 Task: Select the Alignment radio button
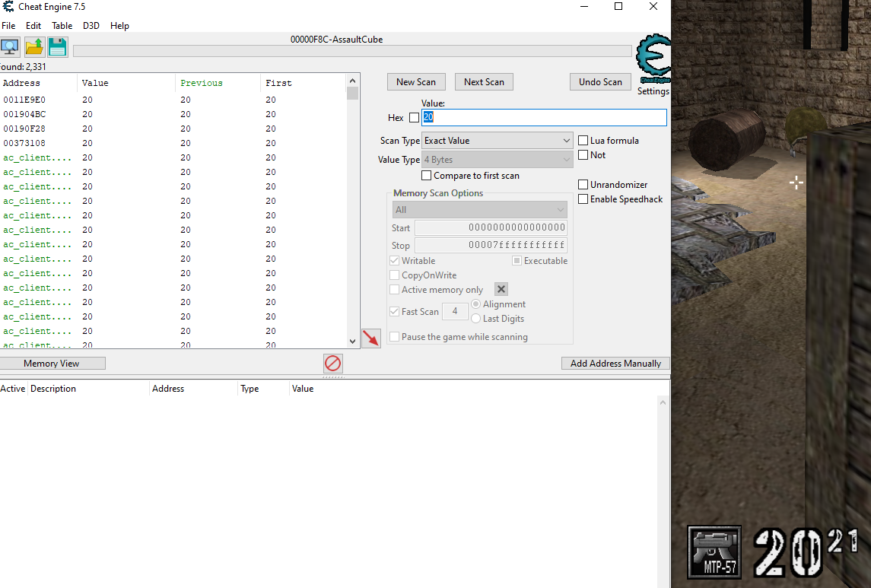476,304
